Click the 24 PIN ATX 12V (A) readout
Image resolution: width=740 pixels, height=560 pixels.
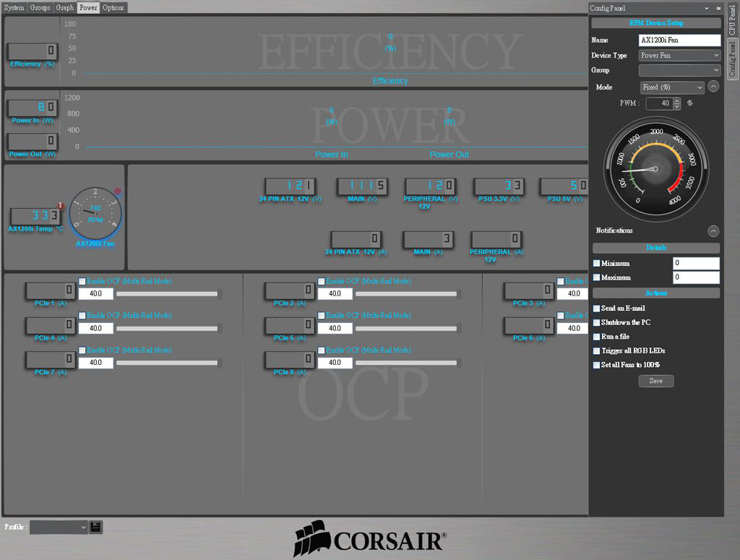coord(356,239)
